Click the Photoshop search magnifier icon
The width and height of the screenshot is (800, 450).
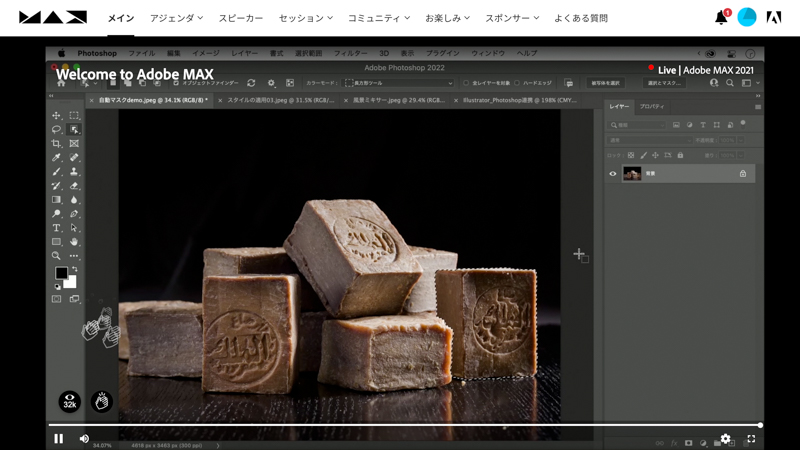click(x=730, y=83)
